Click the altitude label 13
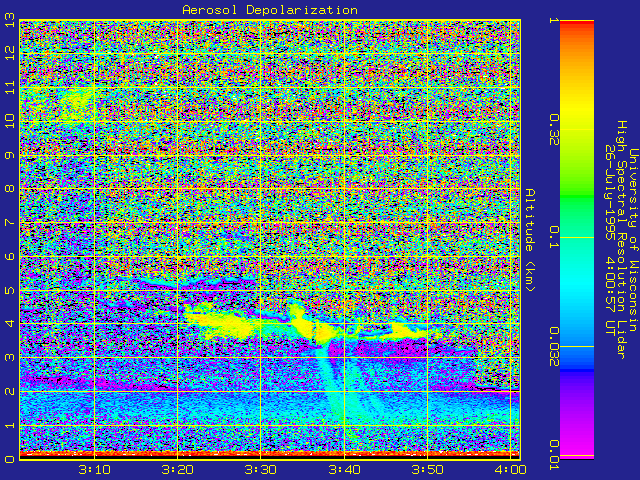Viewport: 640px width, 480px height. [x=9, y=22]
